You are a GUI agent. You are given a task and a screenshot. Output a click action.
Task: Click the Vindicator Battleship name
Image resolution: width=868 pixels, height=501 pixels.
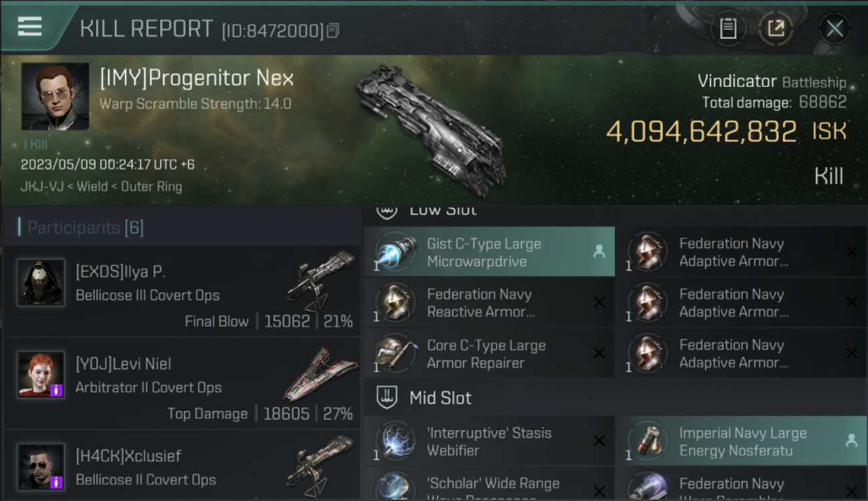(771, 81)
